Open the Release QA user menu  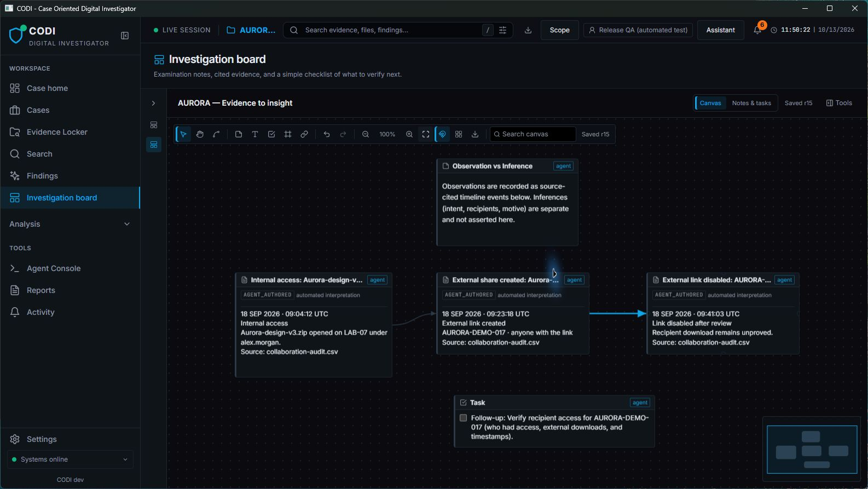click(638, 30)
